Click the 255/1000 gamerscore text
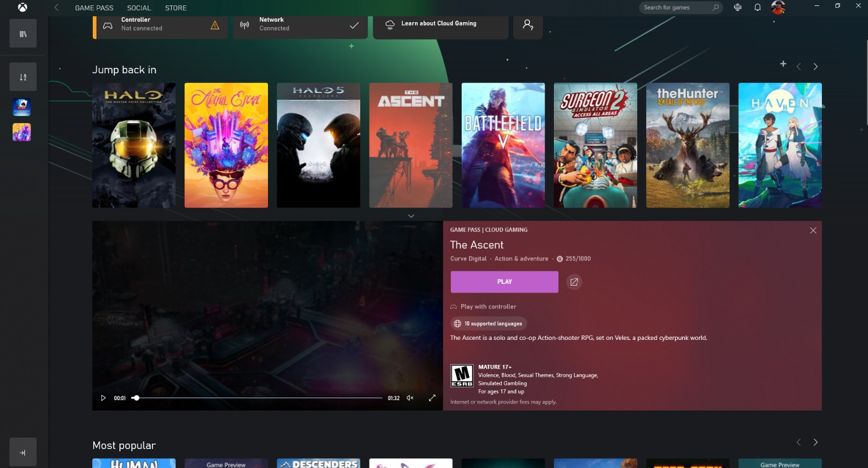This screenshot has height=468, width=868. pos(578,259)
